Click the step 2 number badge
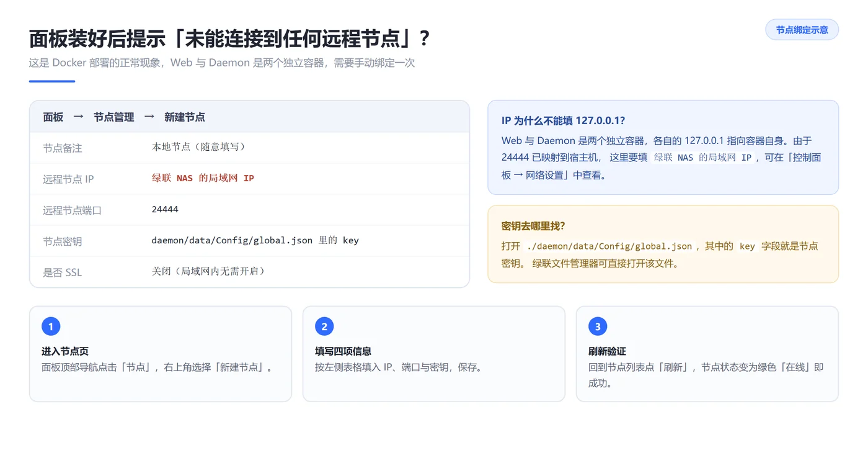 click(x=324, y=326)
